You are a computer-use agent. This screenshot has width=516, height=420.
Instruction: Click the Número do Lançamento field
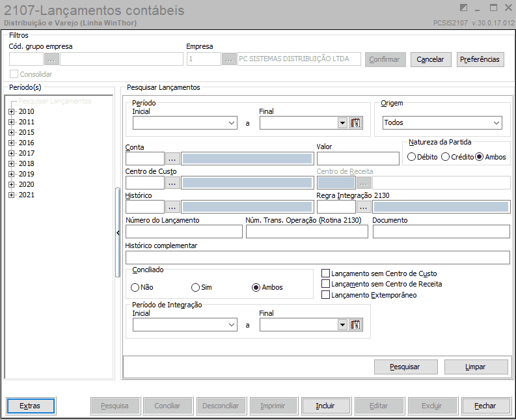tap(184, 232)
